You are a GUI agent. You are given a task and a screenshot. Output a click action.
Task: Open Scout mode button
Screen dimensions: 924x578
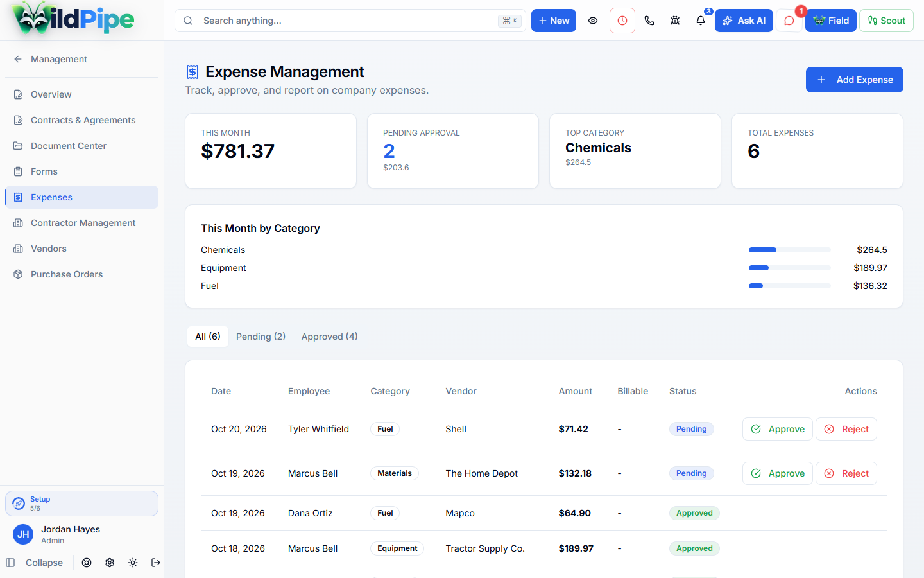[x=886, y=21]
